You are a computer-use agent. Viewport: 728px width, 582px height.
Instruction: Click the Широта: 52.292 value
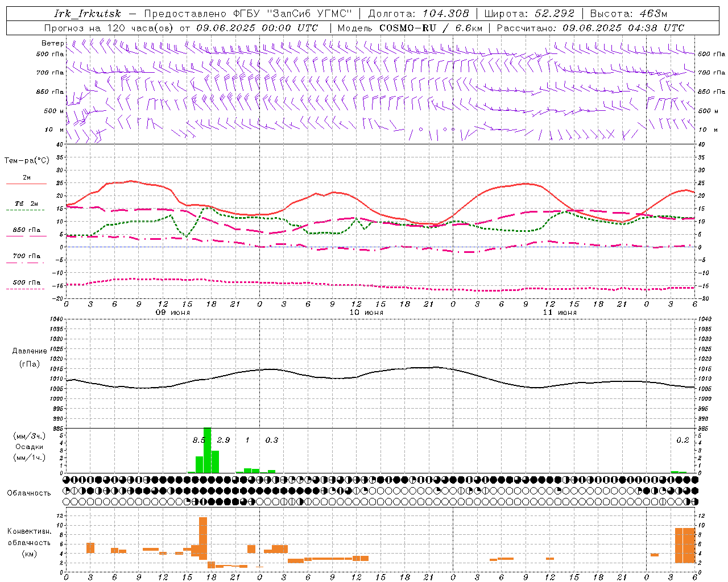tap(530, 14)
